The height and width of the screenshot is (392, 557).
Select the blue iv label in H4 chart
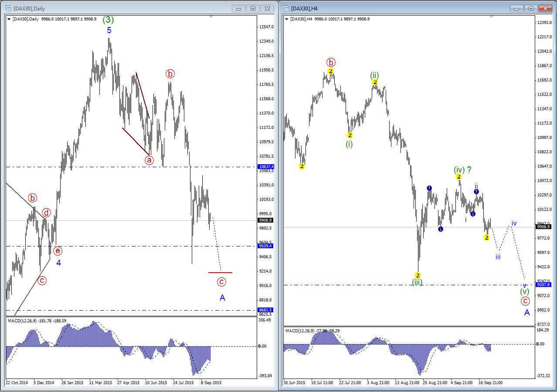[514, 223]
